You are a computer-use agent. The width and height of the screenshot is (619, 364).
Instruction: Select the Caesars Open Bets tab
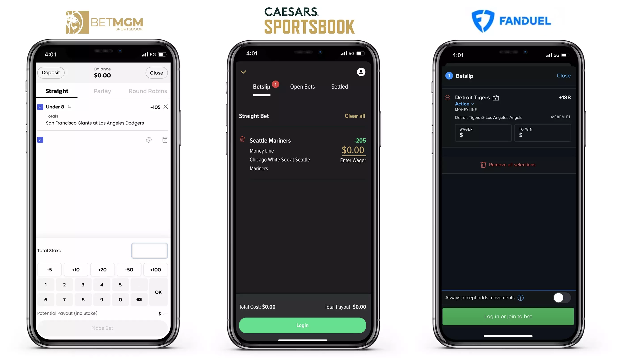click(x=302, y=86)
